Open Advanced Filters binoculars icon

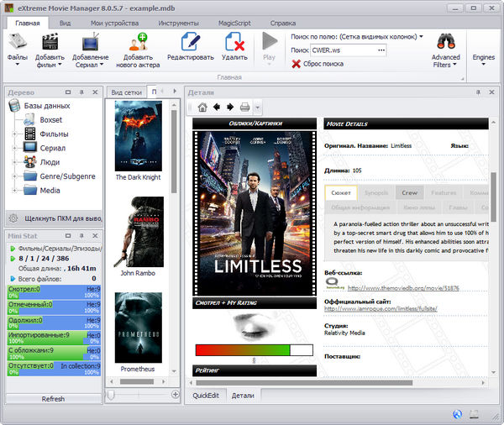point(445,42)
